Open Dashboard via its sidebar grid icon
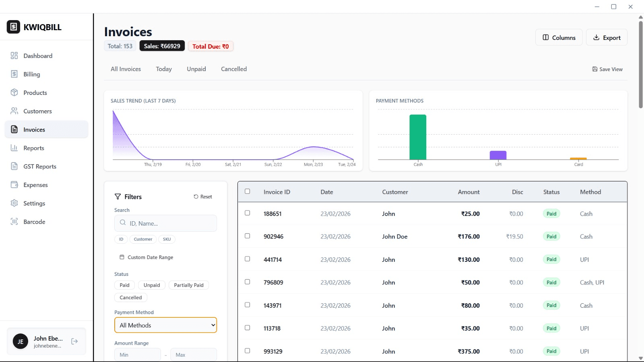Screen dimensions: 644x362 [x=14, y=56]
